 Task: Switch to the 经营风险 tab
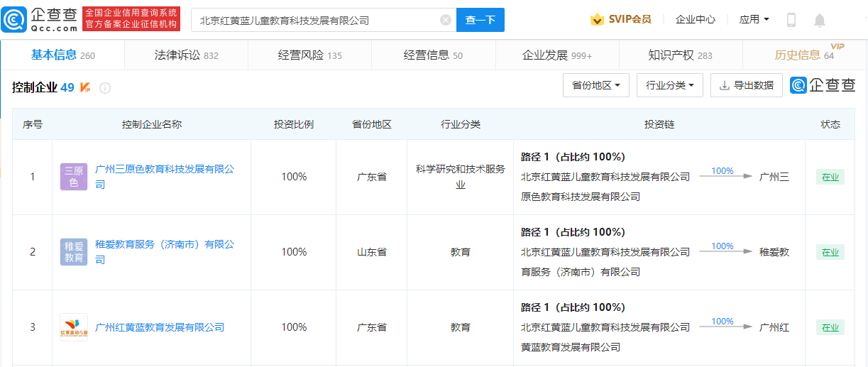[310, 55]
